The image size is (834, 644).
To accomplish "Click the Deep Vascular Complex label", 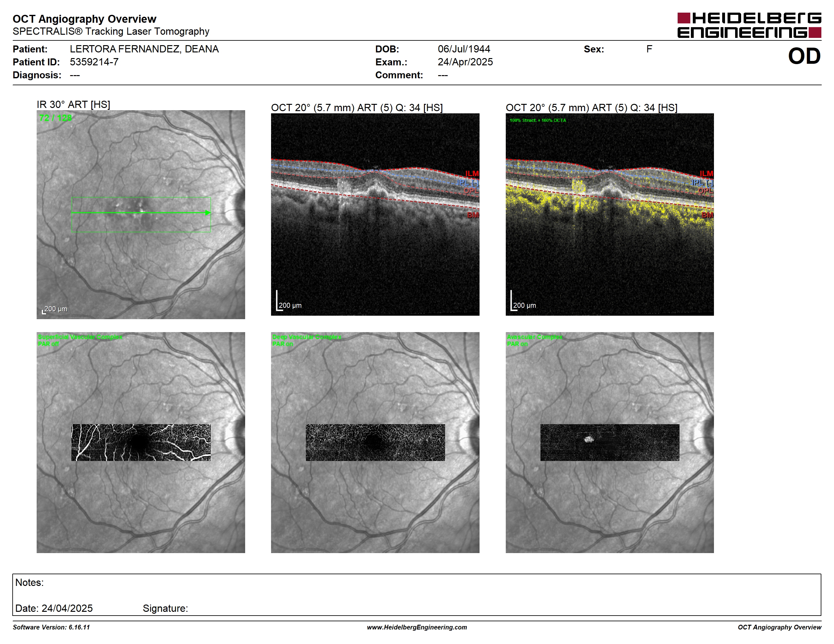I will click(307, 337).
